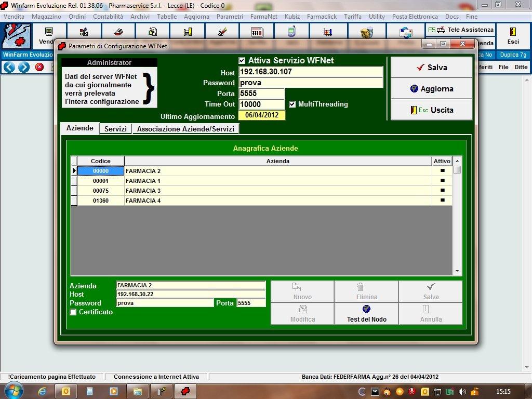The image size is (532, 399).
Task: Click the Host field with 192.168.30.107
Action: coord(310,72)
